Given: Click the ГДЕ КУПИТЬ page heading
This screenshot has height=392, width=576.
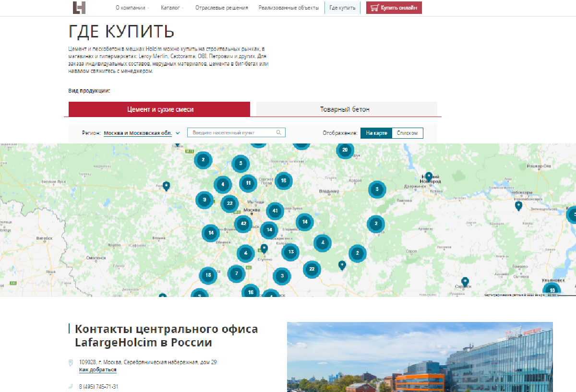Looking at the screenshot, I should pyautogui.click(x=121, y=32).
